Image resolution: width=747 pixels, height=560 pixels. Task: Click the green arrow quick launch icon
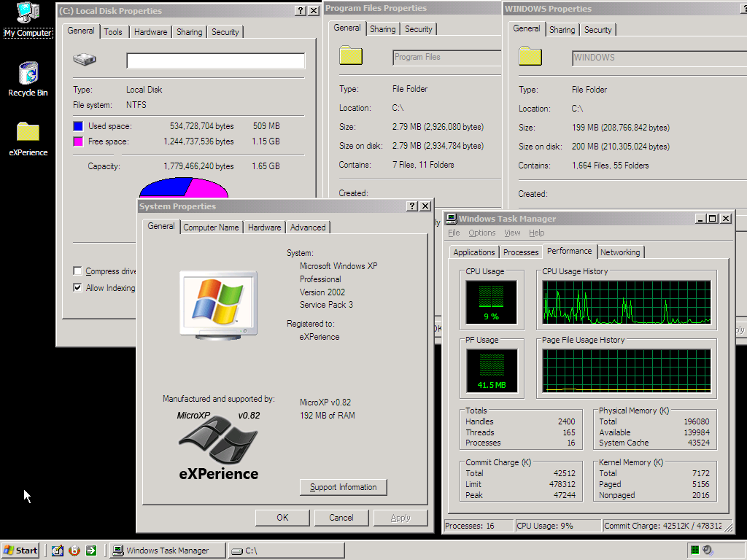[91, 551]
